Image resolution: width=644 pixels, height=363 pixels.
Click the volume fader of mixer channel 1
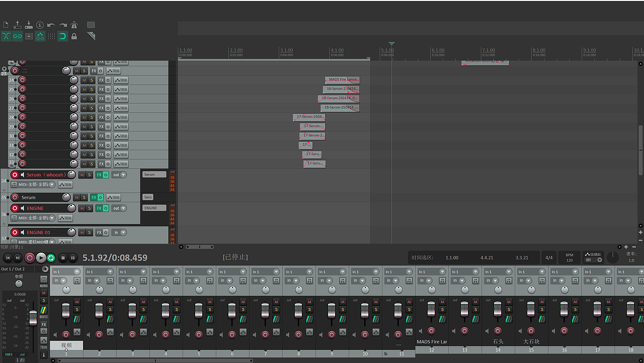pyautogui.click(x=66, y=311)
